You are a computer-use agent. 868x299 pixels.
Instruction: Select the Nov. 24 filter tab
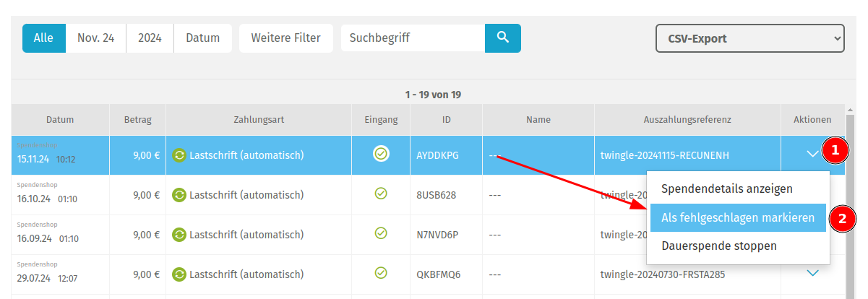[x=95, y=38]
